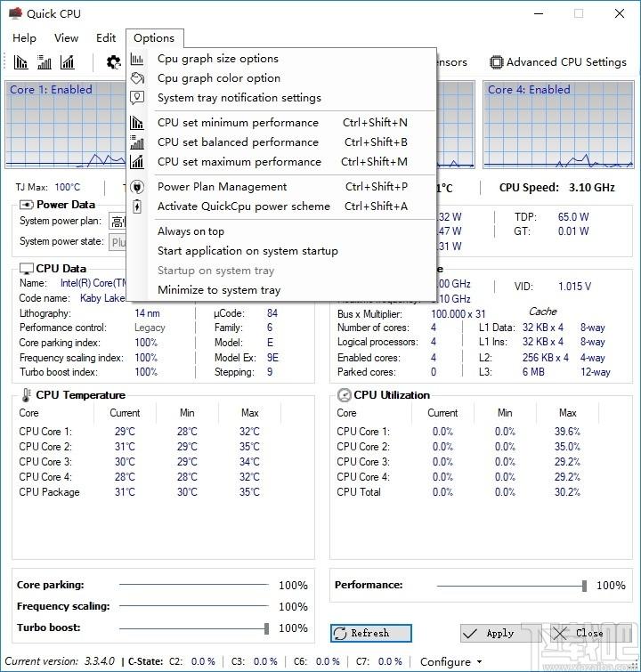Click the CPU Temperature thermometer icon
This screenshot has height=672, width=641.
pos(27,395)
